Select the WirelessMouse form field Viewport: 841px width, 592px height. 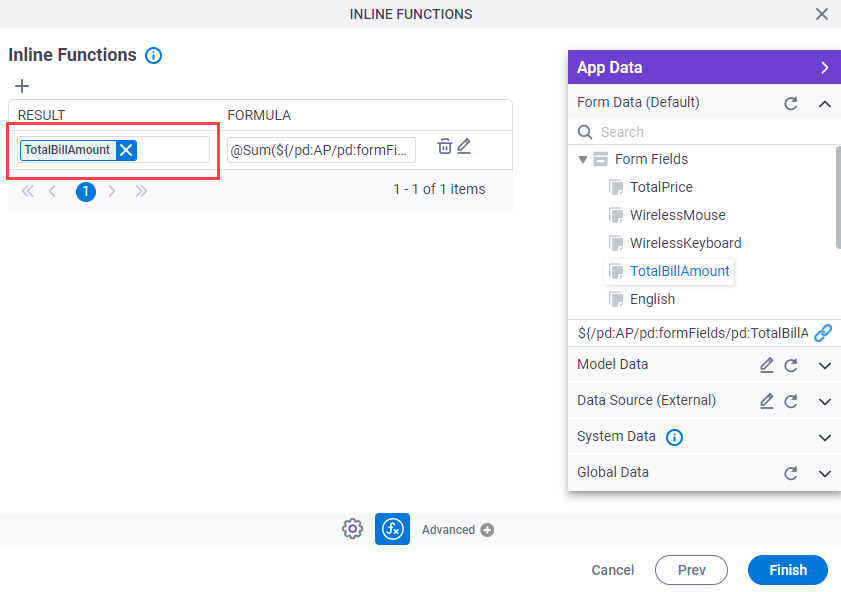(x=677, y=215)
